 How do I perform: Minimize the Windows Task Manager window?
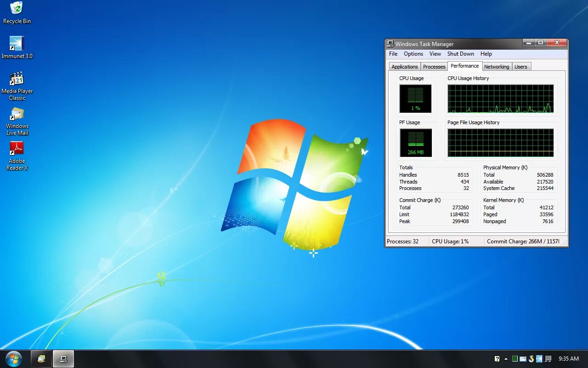pyautogui.click(x=528, y=43)
